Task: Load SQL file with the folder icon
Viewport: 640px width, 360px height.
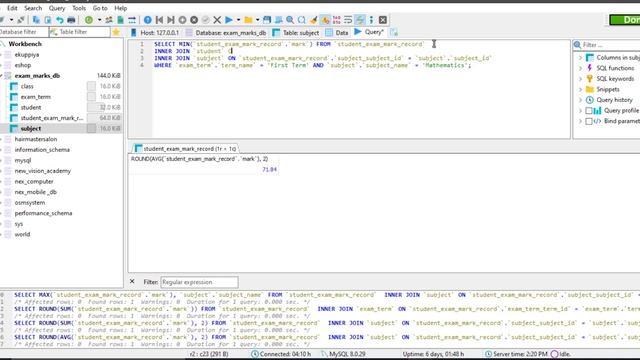Action: point(248,20)
